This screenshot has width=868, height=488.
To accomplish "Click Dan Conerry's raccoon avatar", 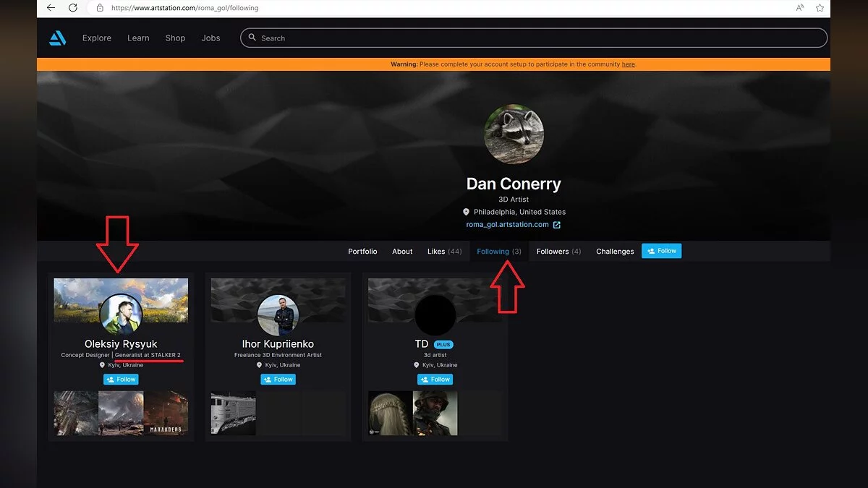I will [514, 134].
